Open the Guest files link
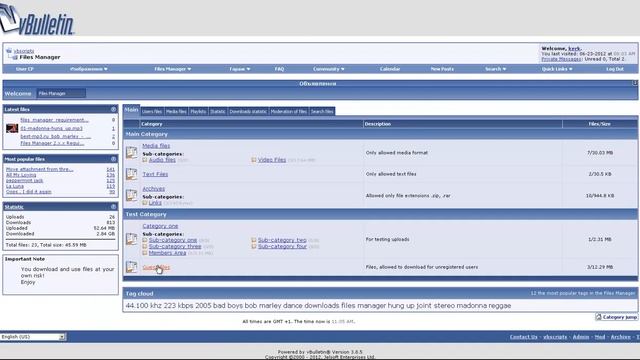Screen dimensions: 640x360 click(156, 267)
